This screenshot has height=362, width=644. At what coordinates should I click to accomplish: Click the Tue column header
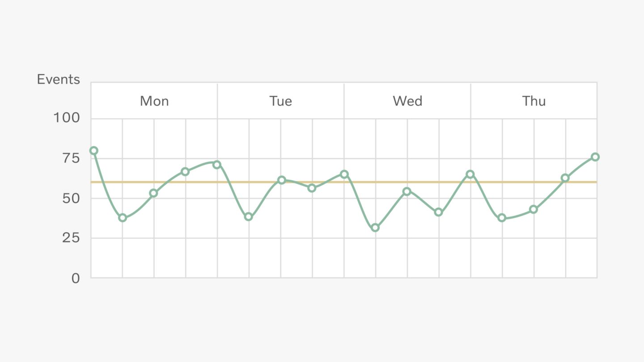281,101
